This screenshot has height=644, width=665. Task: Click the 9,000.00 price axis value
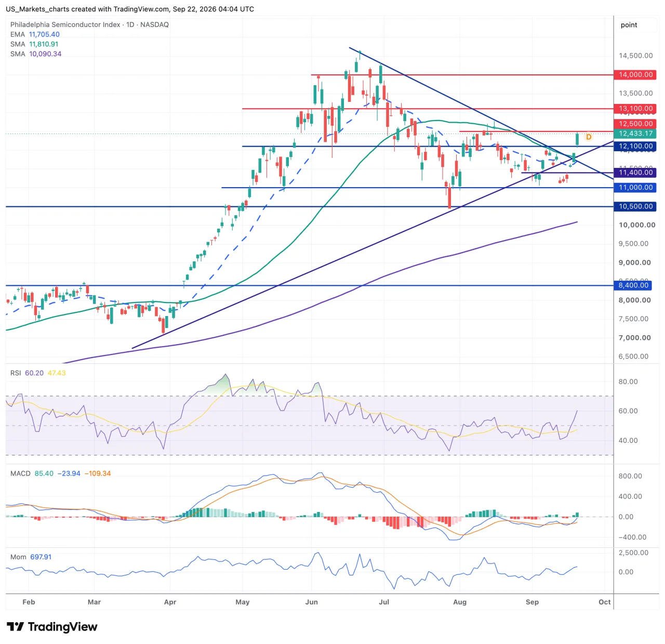(635, 262)
